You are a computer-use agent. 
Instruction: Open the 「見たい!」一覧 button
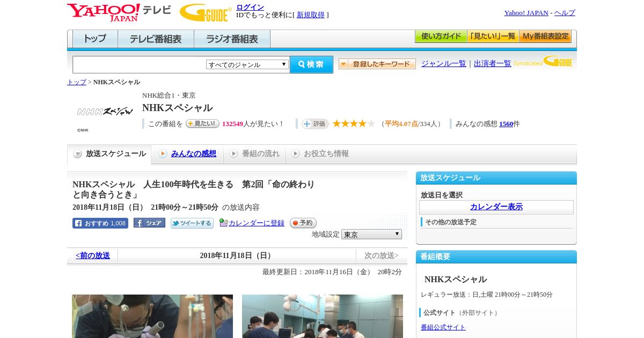click(493, 36)
